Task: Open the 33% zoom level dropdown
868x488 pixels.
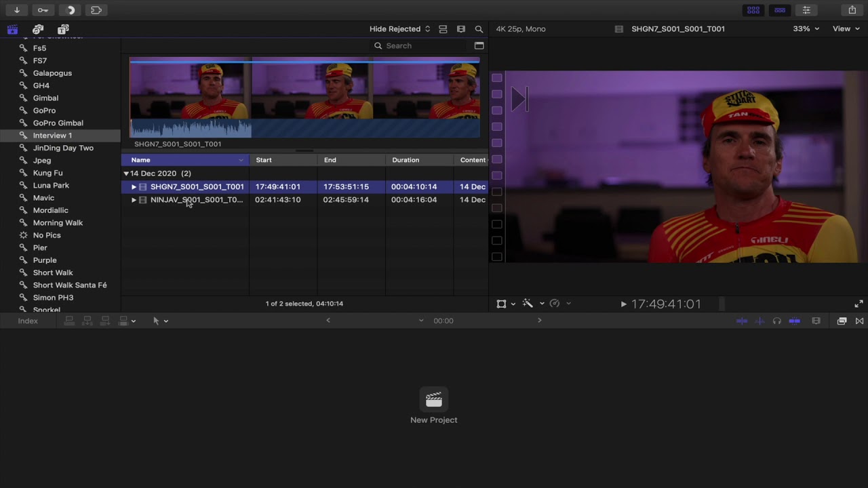Action: tap(806, 29)
